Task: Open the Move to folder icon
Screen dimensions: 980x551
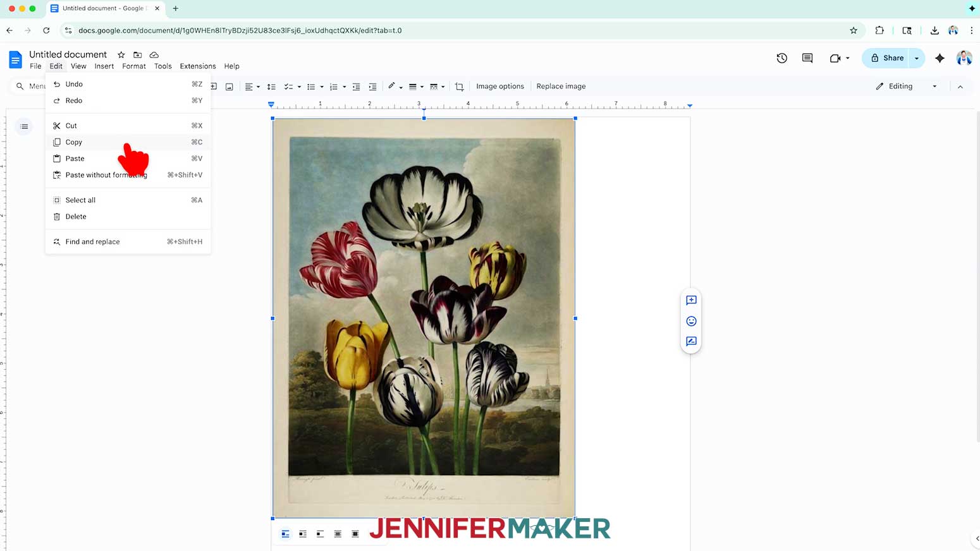Action: coord(137,55)
